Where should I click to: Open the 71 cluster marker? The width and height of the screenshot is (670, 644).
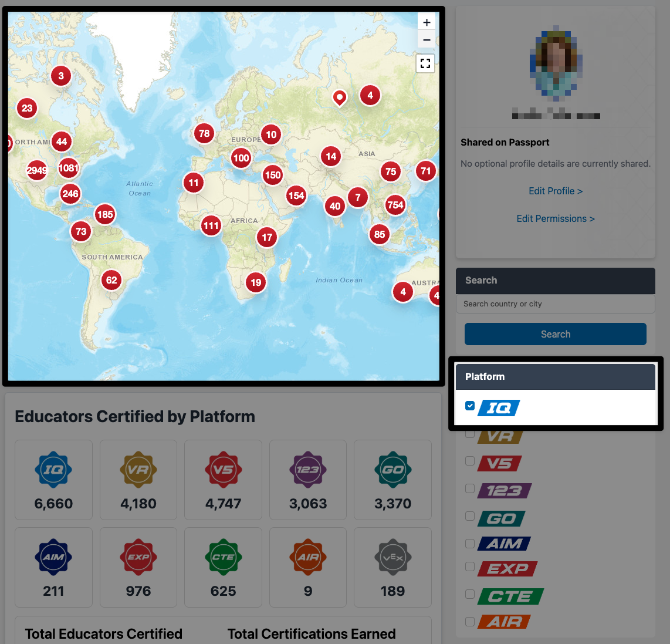pos(425,171)
